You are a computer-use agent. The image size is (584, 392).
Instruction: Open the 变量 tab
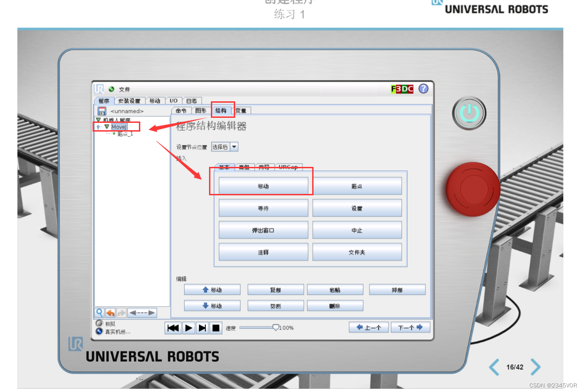point(241,110)
